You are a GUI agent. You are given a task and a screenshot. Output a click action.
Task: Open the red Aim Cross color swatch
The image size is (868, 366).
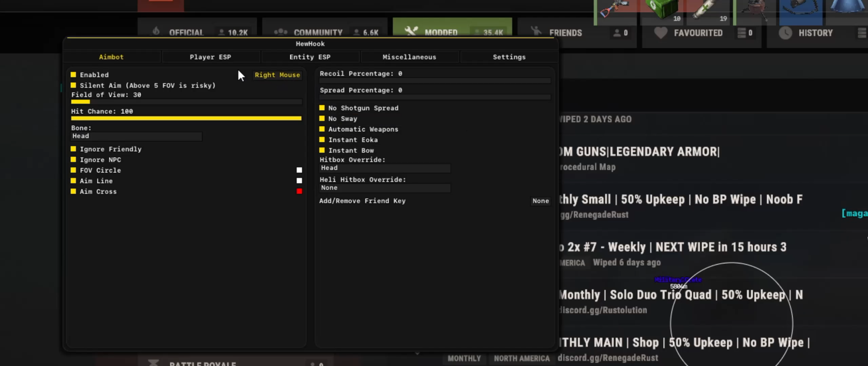click(x=299, y=191)
